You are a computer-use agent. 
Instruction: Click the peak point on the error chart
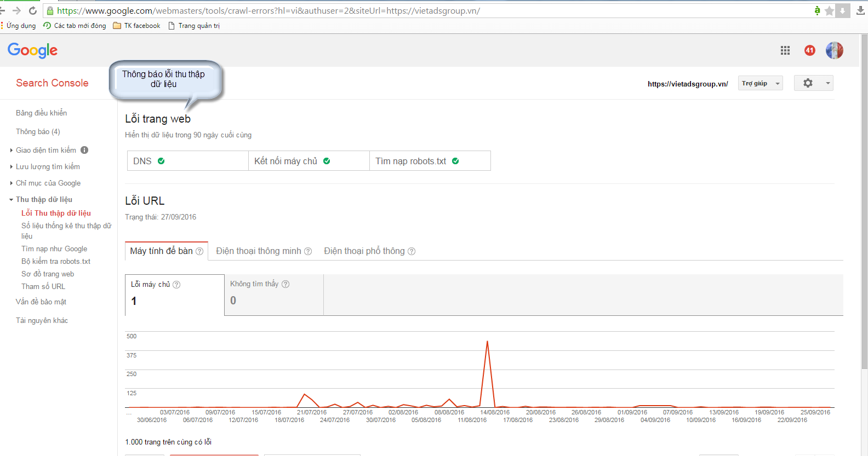coord(487,342)
